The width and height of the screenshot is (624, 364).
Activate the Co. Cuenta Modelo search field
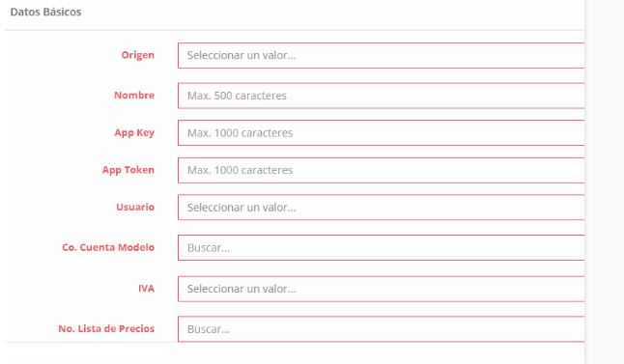pyautogui.click(x=381, y=248)
